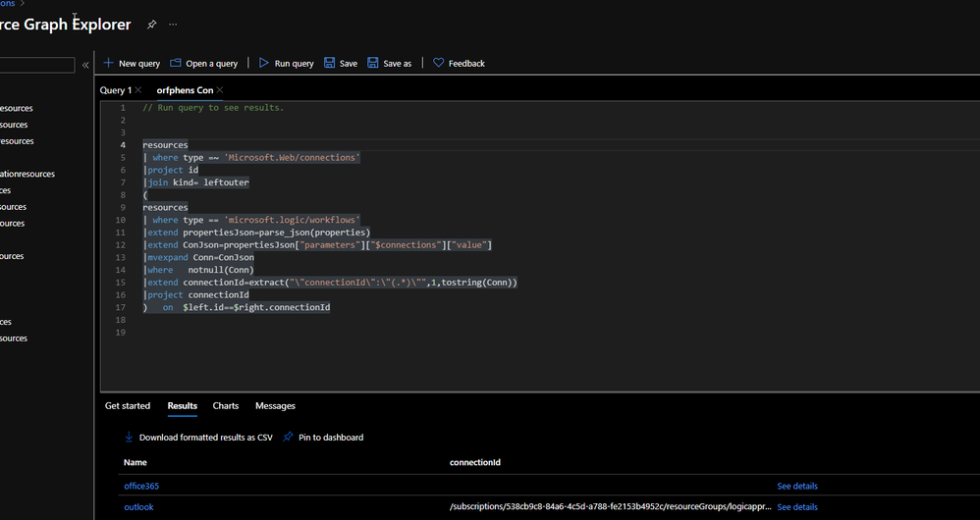This screenshot has height=520, width=980.
Task: Click empty editor line number 19
Action: (x=120, y=332)
